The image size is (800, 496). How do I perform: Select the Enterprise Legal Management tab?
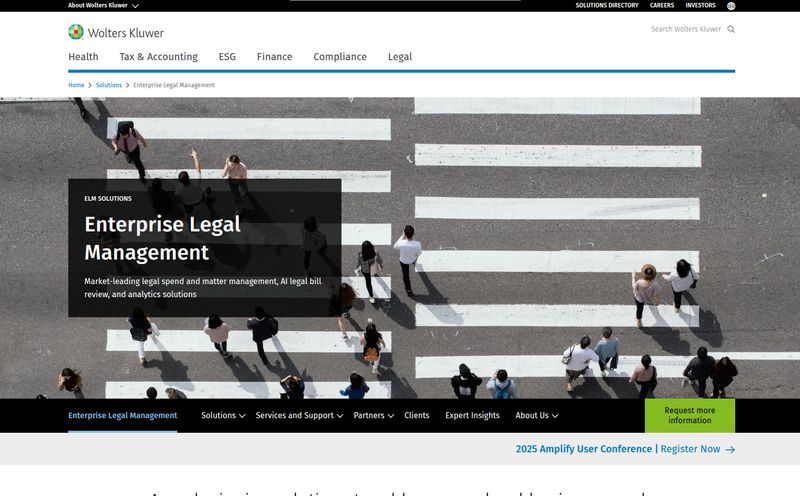[122, 415]
